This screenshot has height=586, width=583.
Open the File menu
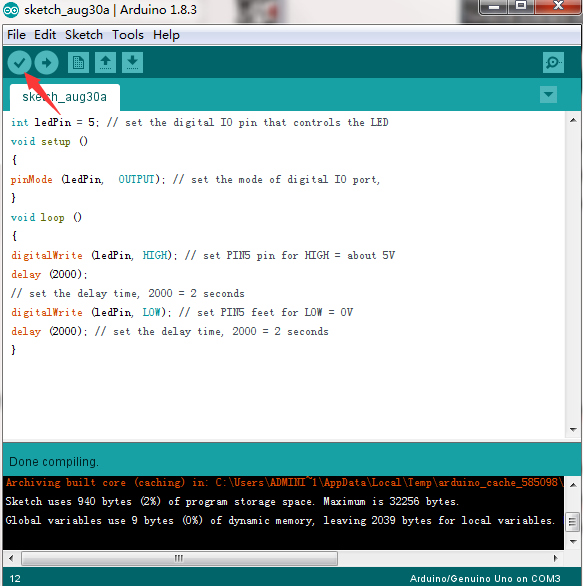16,35
